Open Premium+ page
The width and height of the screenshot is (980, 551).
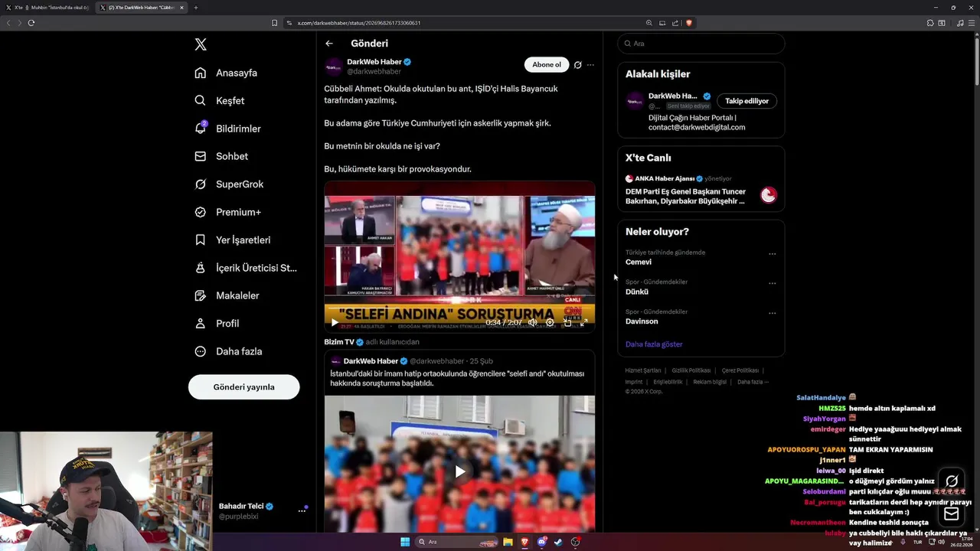coord(227,212)
